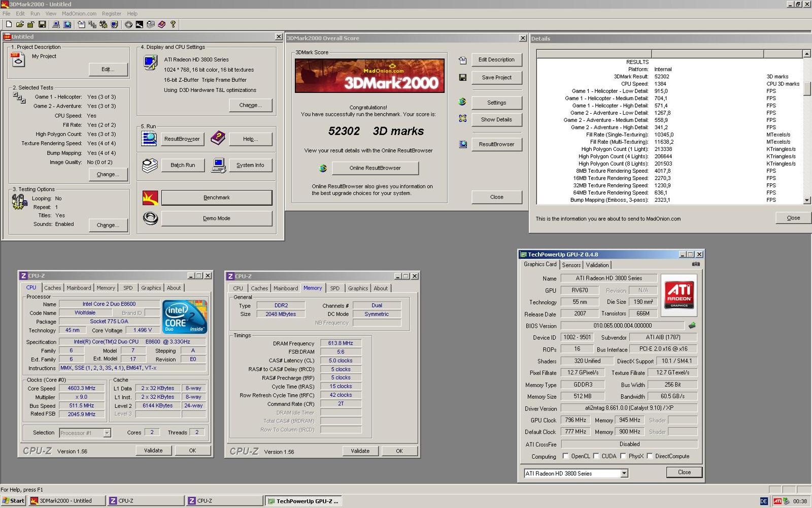
Task: Click the icon left of Edit Description button
Action: coord(462,60)
